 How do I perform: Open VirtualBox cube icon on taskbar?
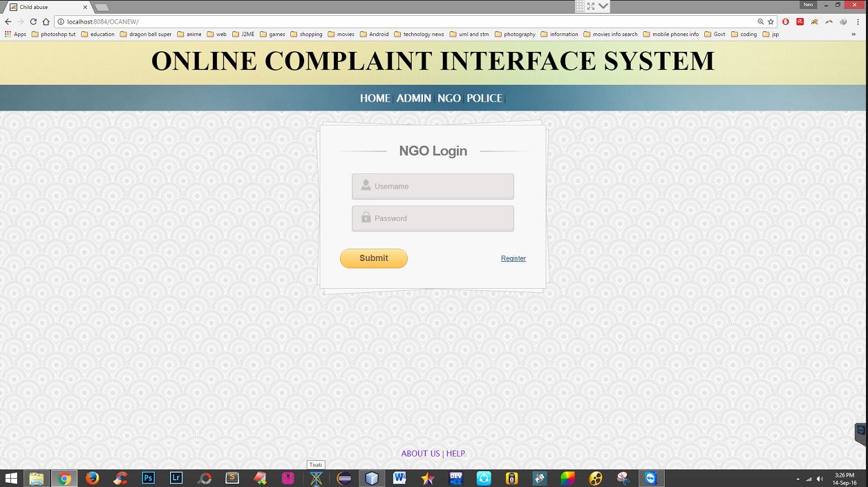click(372, 478)
